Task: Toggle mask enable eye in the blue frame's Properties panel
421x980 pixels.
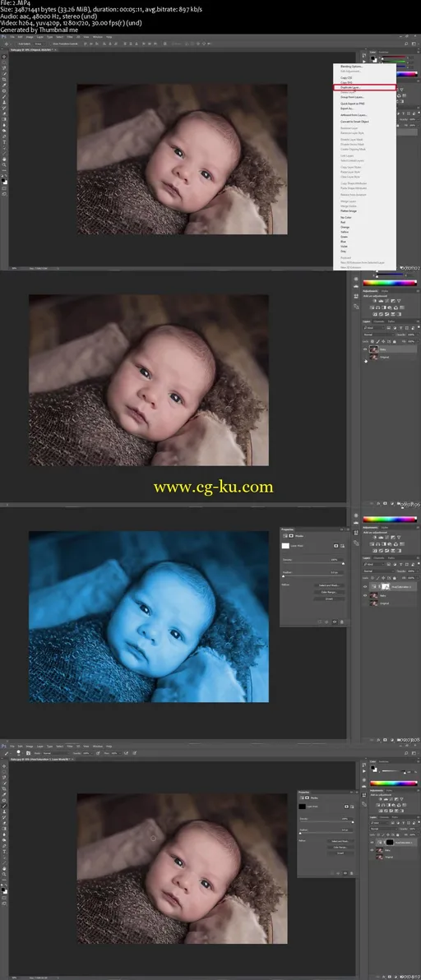Action: click(x=335, y=622)
